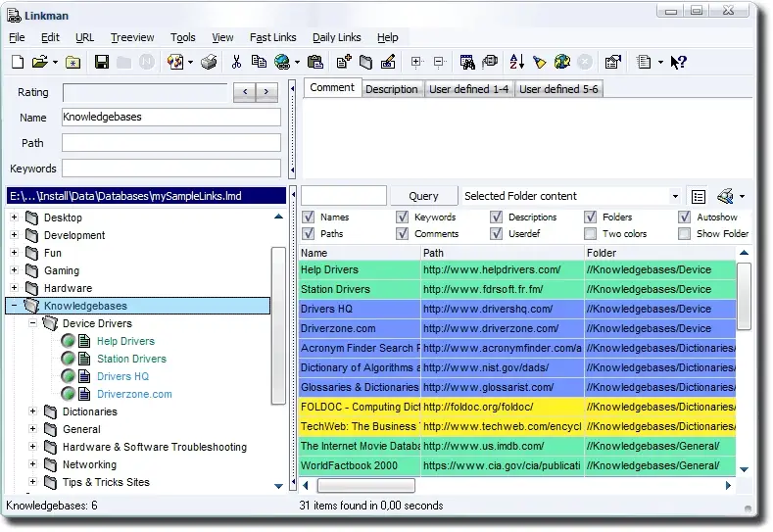Image resolution: width=773 pixels, height=532 pixels.
Task: Collapse the Knowledgebases tree node
Action: pos(15,306)
